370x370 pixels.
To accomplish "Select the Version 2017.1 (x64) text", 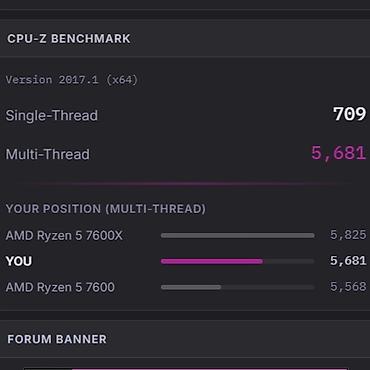I will (72, 80).
